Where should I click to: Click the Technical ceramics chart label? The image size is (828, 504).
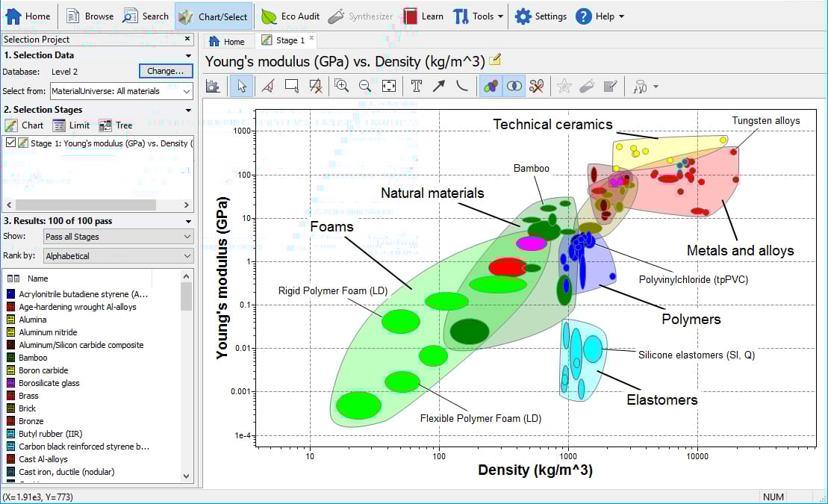tap(552, 124)
